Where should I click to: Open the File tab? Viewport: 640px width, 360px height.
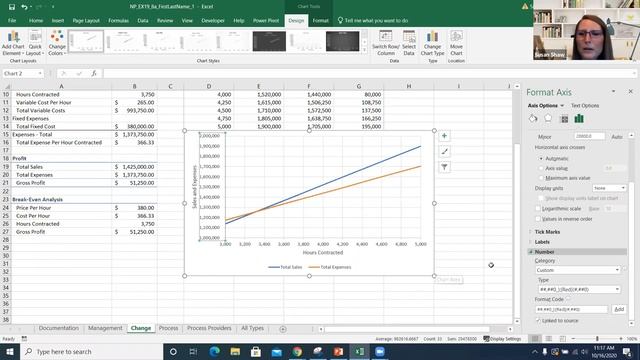(x=12, y=20)
